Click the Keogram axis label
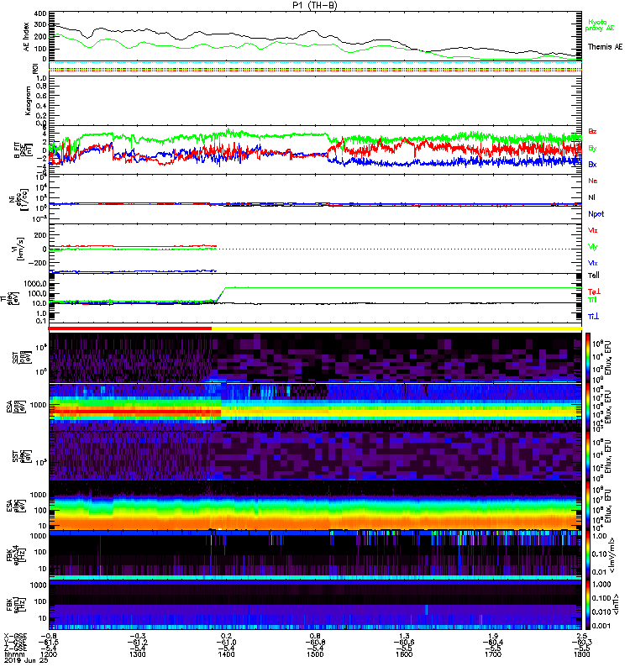630x672 pixels. [x=28, y=101]
